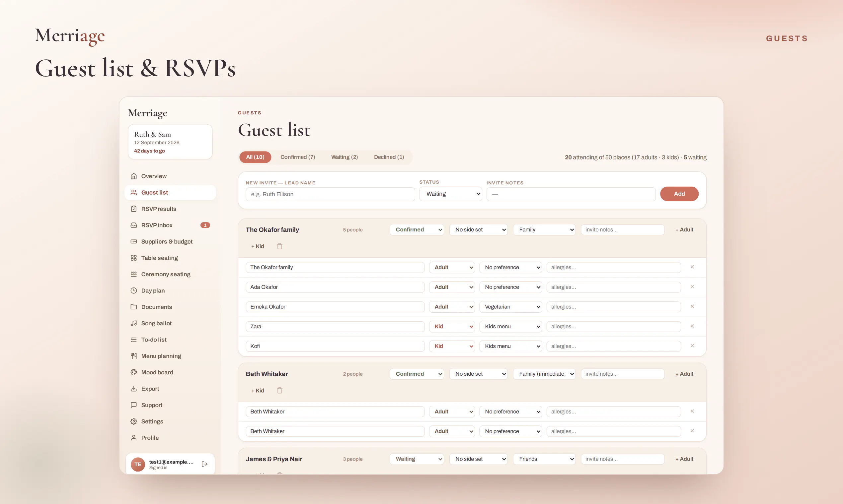
Task: Click Emeka Okafor's allergies field
Action: pos(614,307)
